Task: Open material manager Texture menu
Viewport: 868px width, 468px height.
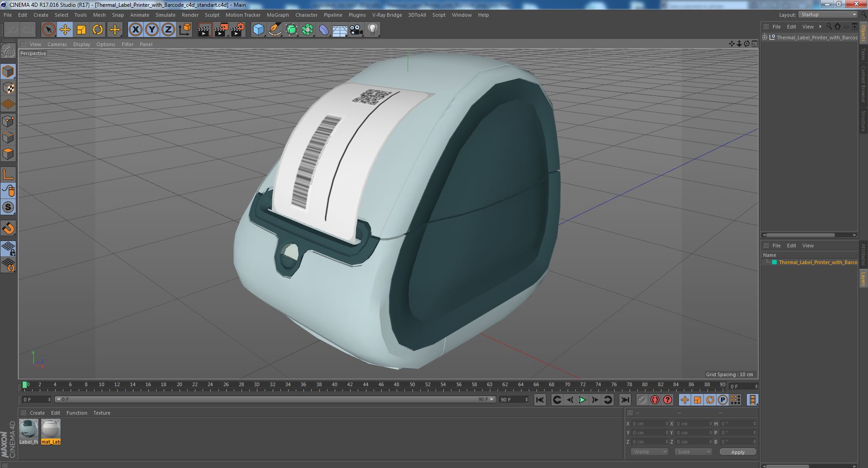Action: pos(102,413)
